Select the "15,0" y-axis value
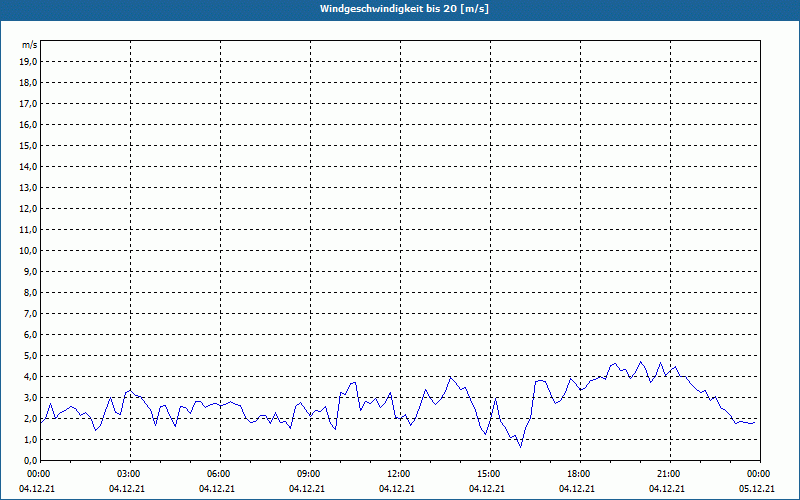The width and height of the screenshot is (800, 500). pos(29,145)
